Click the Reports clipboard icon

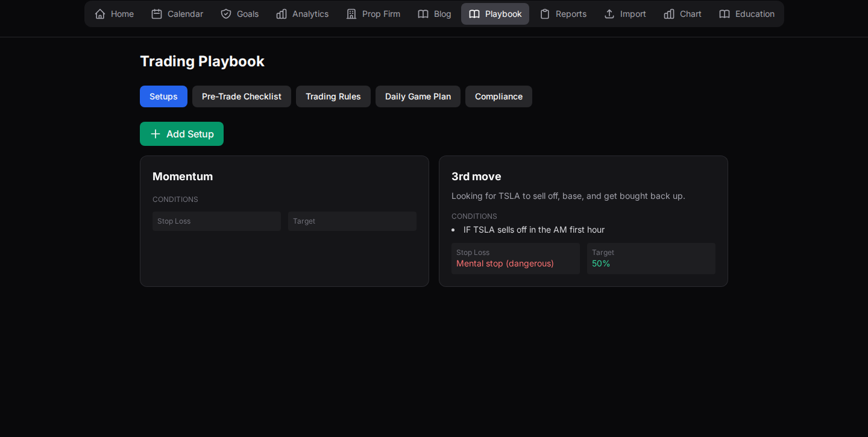[x=545, y=14]
